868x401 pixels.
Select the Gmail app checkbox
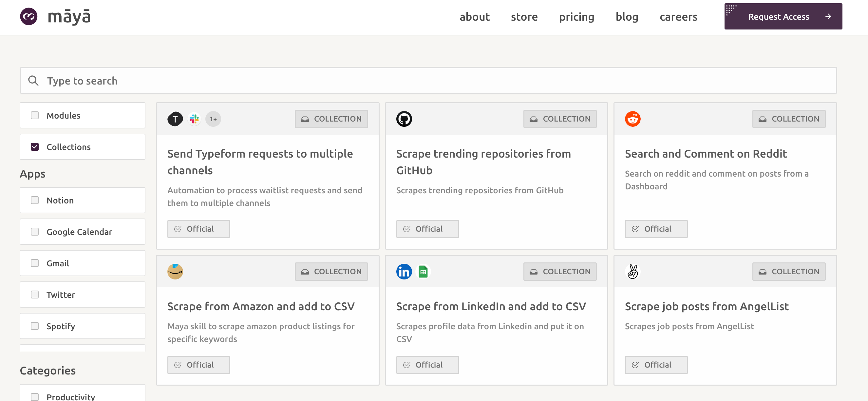tap(35, 263)
